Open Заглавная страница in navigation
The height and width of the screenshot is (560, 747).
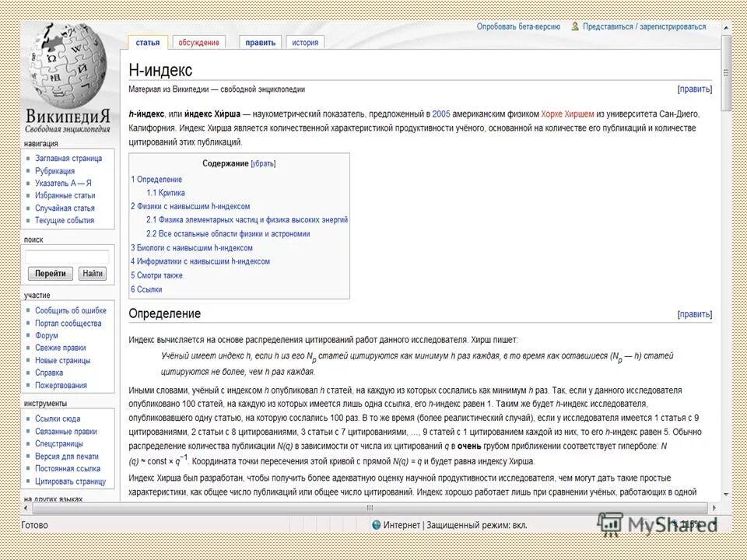point(68,158)
